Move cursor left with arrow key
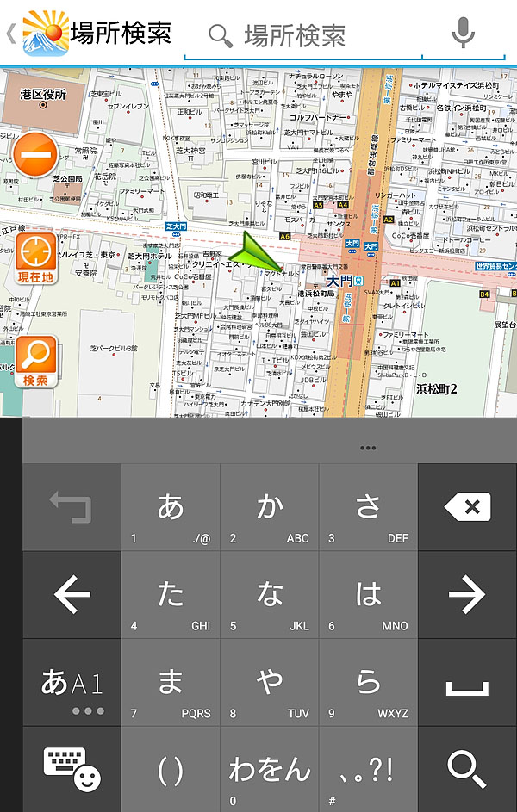This screenshot has width=517, height=812. pyautogui.click(x=72, y=595)
